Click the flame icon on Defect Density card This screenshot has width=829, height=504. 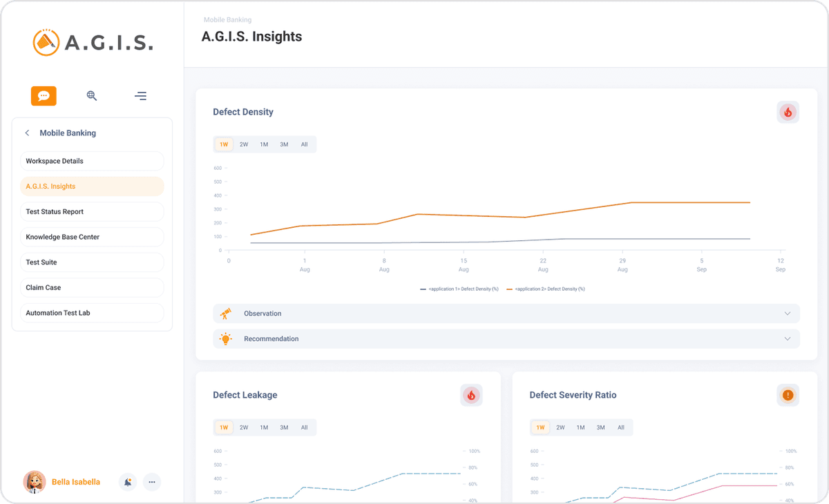click(788, 112)
